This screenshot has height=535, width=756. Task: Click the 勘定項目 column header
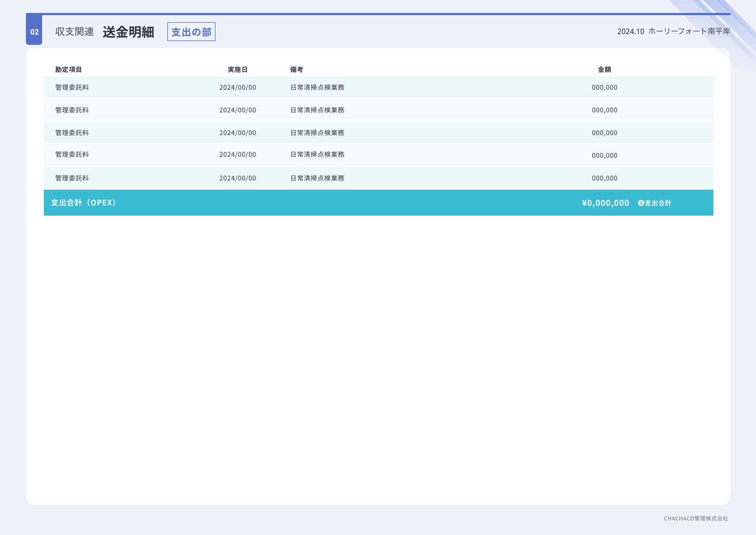pyautogui.click(x=69, y=70)
